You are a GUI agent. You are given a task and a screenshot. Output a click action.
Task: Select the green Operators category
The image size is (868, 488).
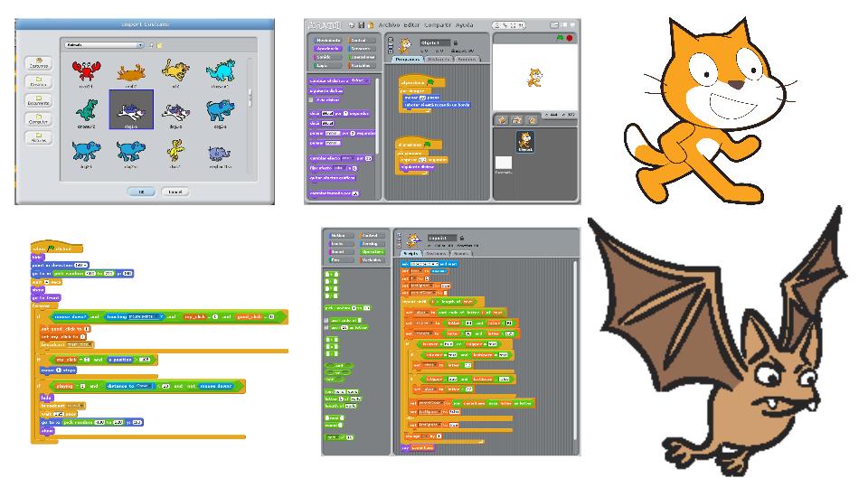pos(373,252)
